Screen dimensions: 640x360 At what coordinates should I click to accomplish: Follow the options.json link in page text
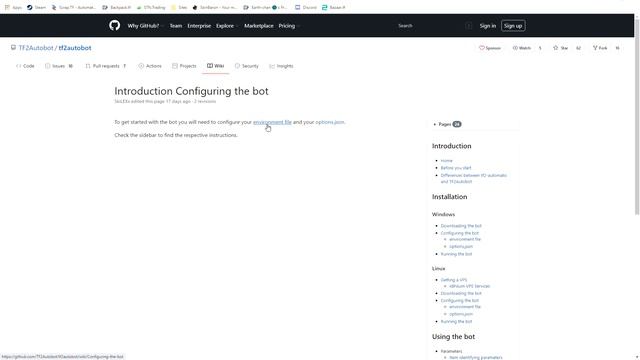coord(330,122)
